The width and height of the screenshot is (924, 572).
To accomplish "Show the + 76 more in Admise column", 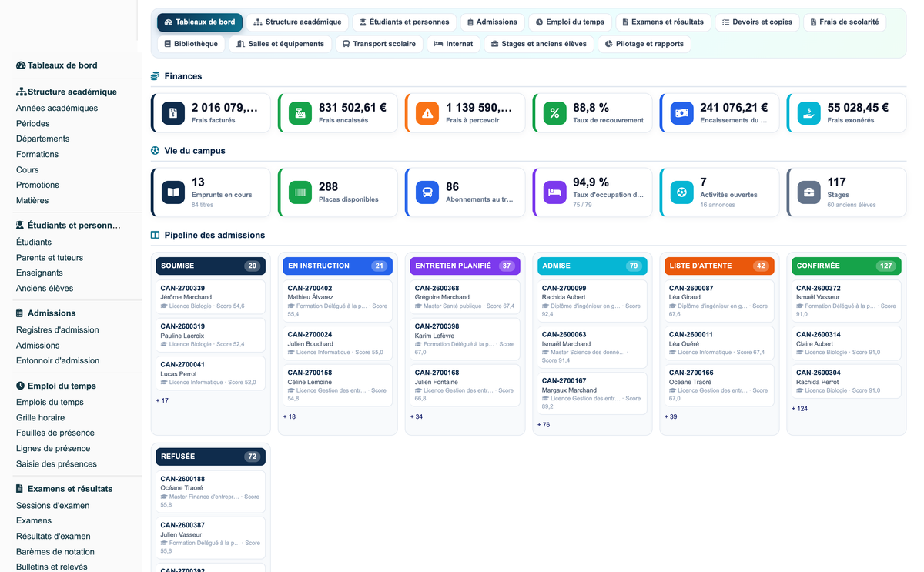I will click(544, 425).
